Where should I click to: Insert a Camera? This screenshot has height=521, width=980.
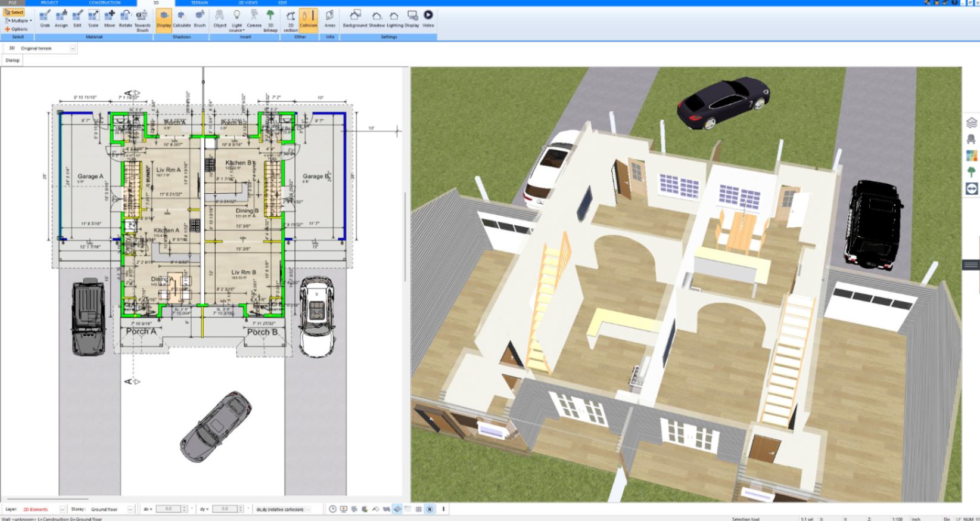click(x=254, y=18)
